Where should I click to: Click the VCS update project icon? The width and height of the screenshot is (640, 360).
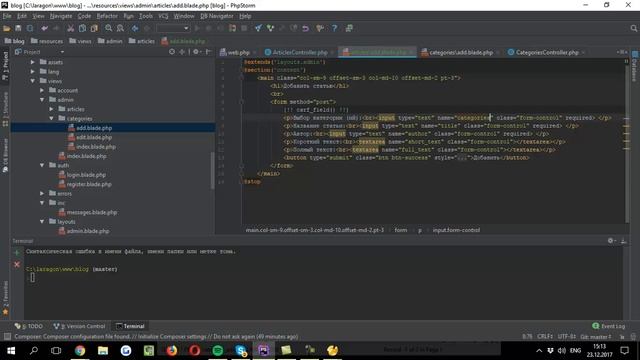(258, 28)
